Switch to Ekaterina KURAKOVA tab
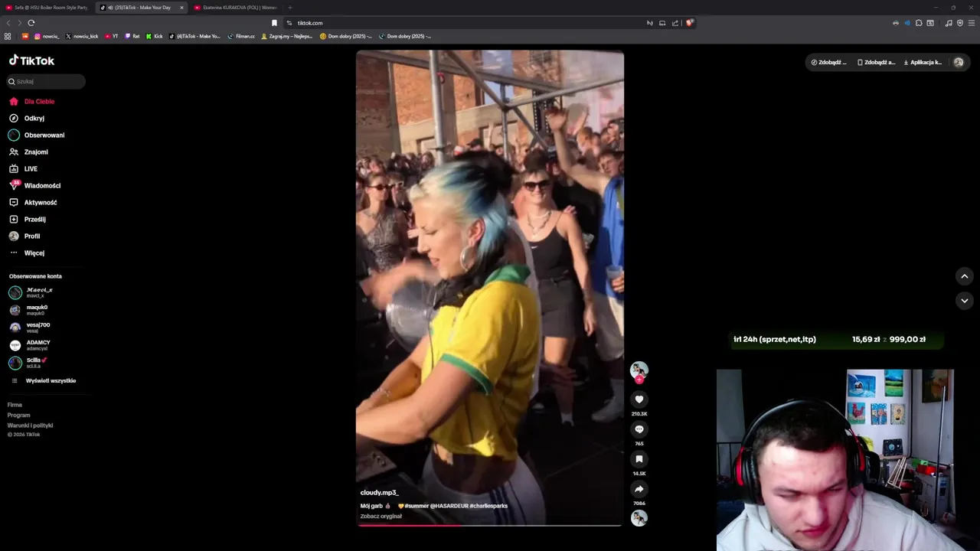Image resolution: width=980 pixels, height=551 pixels. [x=234, y=8]
